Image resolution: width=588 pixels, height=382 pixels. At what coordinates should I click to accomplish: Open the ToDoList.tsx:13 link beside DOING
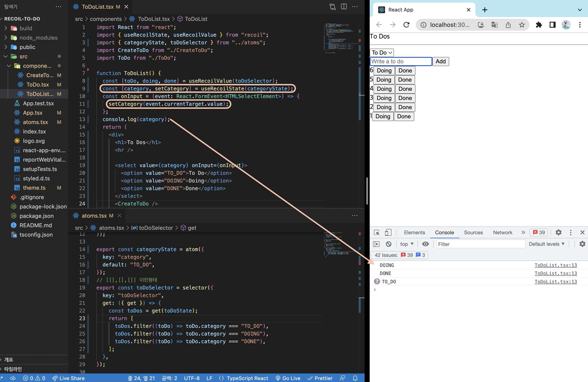(555, 265)
